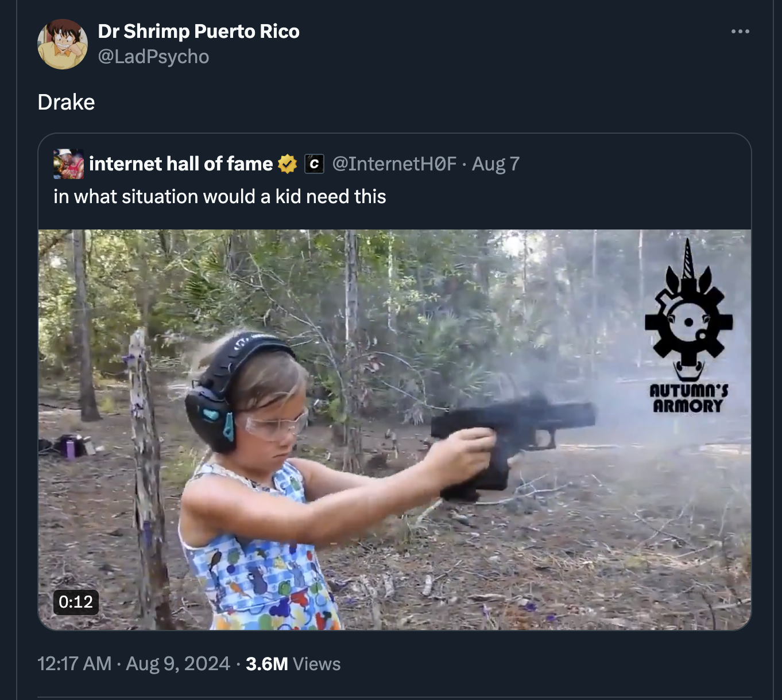
Task: Play the quoted tweet video
Action: pos(394,429)
